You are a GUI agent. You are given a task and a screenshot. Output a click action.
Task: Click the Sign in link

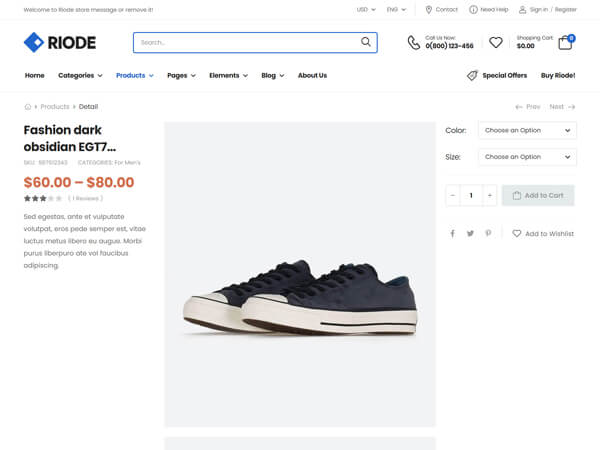click(x=539, y=10)
